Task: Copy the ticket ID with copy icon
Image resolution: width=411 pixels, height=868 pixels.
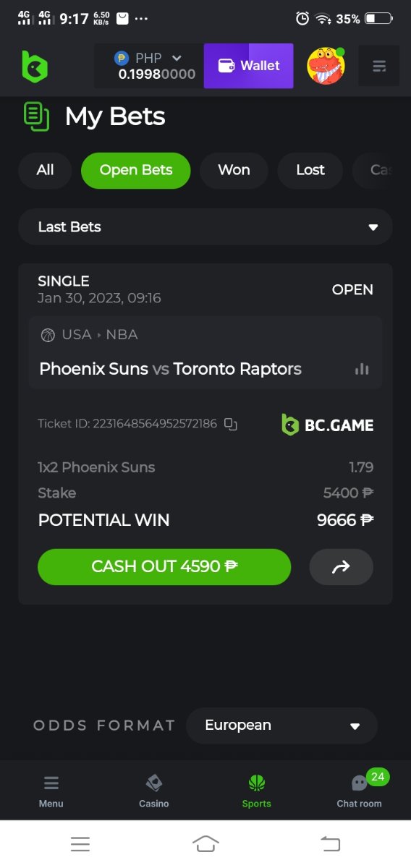Action: tap(230, 424)
